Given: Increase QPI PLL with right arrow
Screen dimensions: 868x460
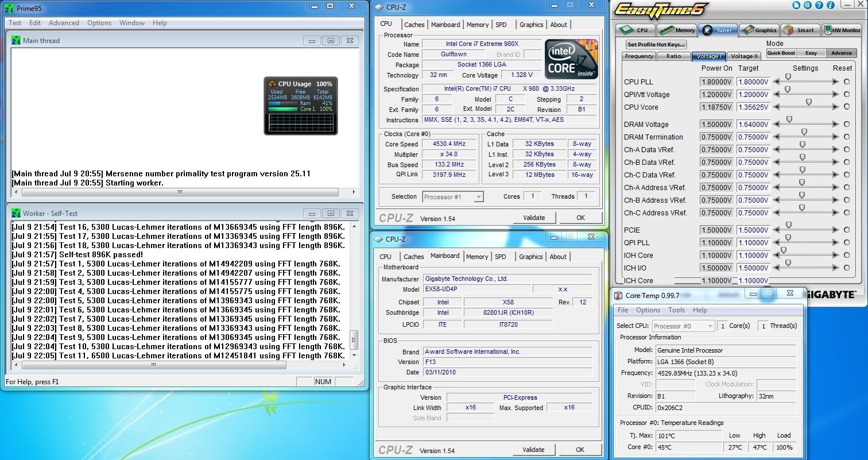Looking at the screenshot, I should pyautogui.click(x=836, y=242).
